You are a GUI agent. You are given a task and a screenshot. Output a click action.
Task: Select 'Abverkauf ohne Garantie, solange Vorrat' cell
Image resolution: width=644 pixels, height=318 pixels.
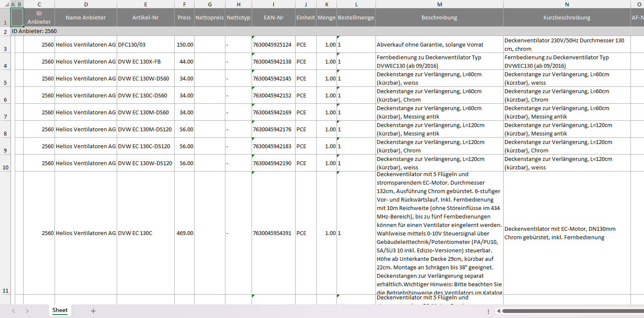click(439, 44)
